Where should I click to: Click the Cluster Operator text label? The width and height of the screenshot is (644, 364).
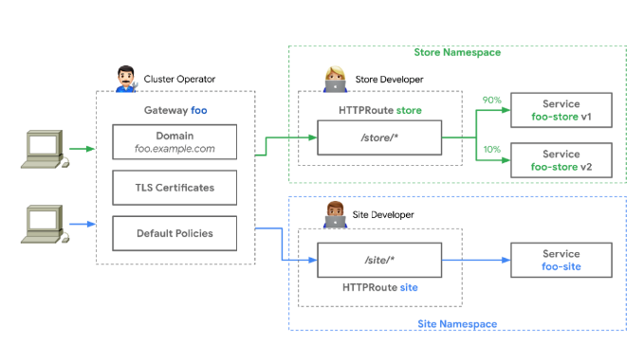[x=179, y=79]
